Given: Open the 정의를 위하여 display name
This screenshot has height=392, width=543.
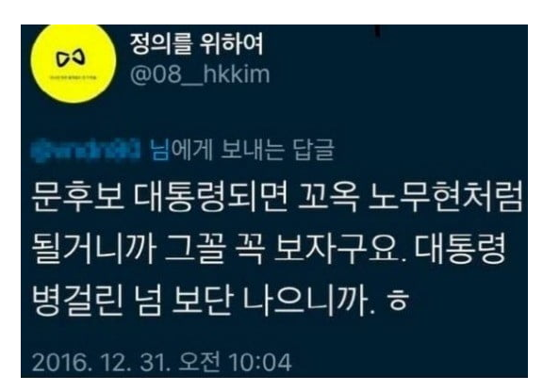Looking at the screenshot, I should 196,44.
